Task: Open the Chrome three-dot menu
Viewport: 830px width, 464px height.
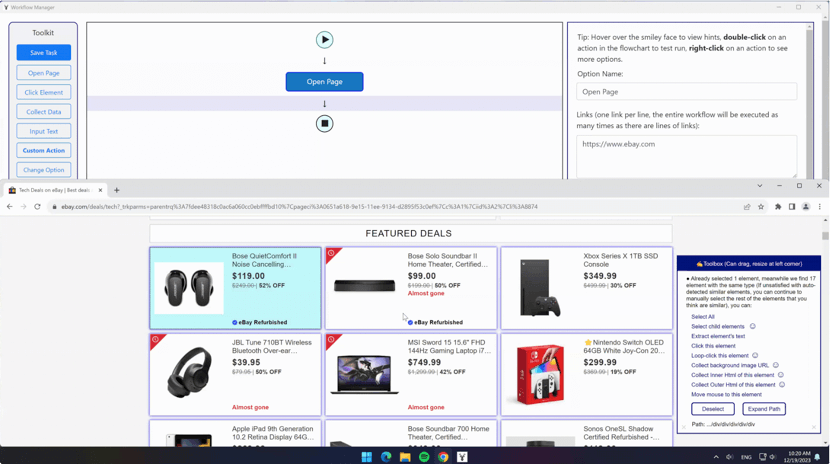Action: 819,207
